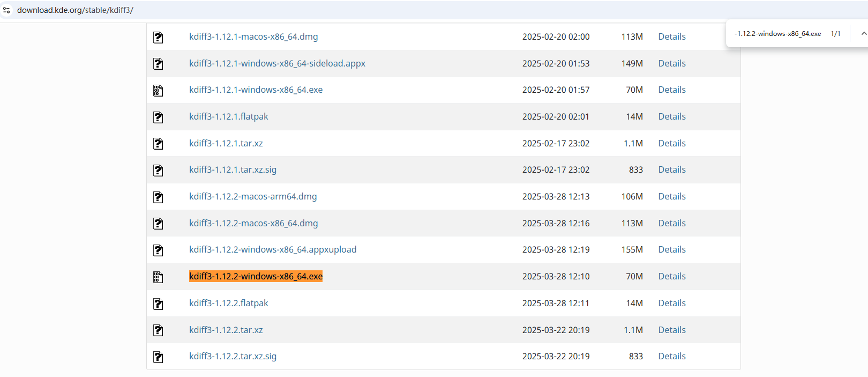
Task: Open kdiff3-1.12.2-windows-x86_64.appxupload link
Action: pyautogui.click(x=273, y=249)
